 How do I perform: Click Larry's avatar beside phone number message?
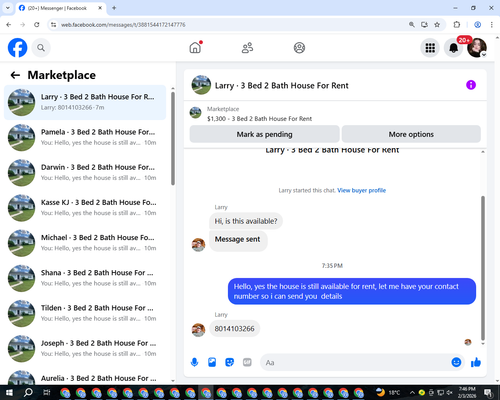tap(198, 330)
